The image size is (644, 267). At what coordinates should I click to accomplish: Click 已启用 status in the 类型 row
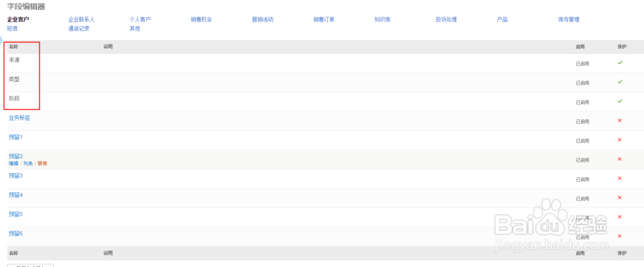tap(582, 83)
